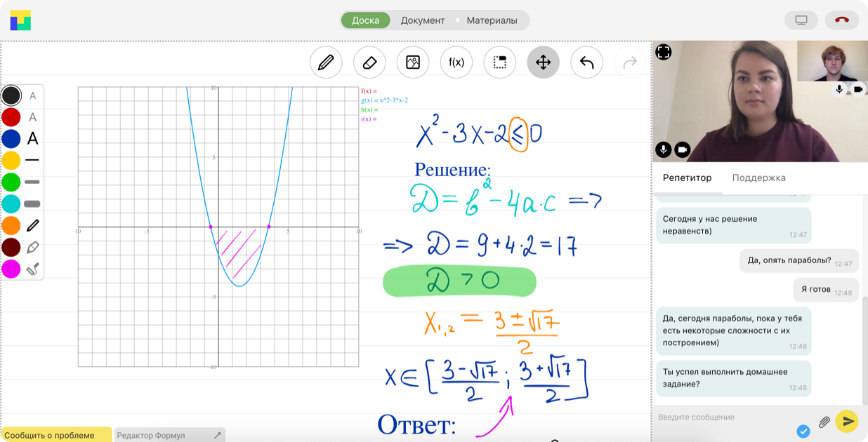
Task: Undo the last board action
Action: click(587, 62)
